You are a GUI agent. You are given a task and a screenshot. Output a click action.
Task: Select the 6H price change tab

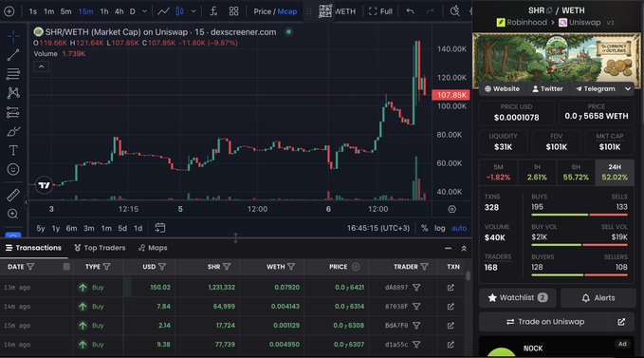pos(576,172)
